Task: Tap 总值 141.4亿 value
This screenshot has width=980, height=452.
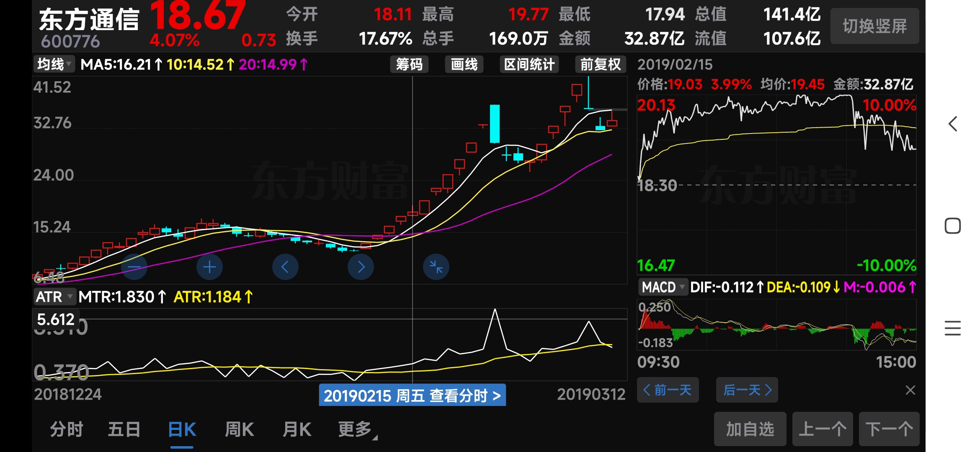Action: (x=792, y=15)
